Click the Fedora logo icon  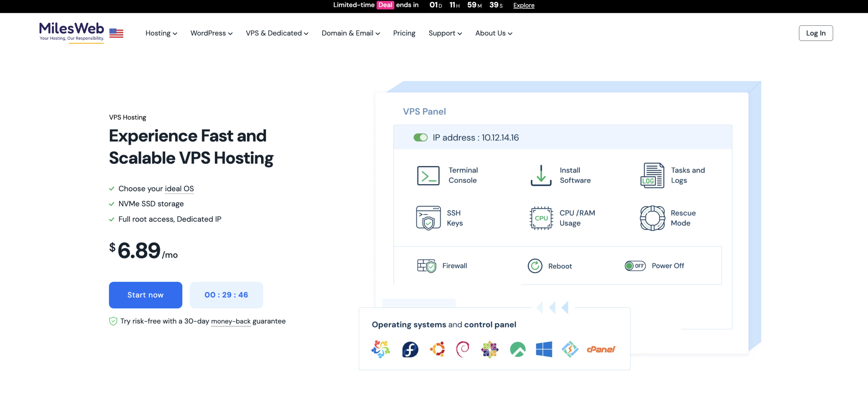pos(410,349)
